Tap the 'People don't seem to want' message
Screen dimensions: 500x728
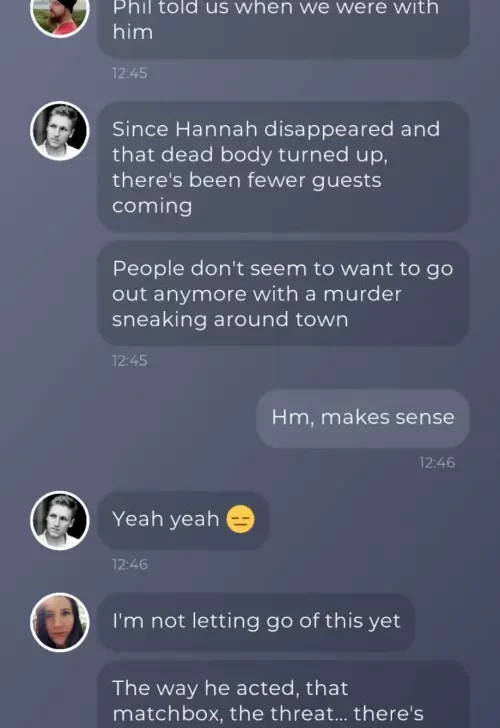pyautogui.click(x=283, y=293)
